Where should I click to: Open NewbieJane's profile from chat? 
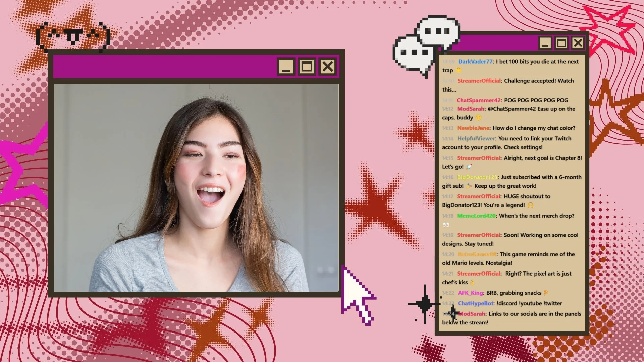(x=473, y=128)
